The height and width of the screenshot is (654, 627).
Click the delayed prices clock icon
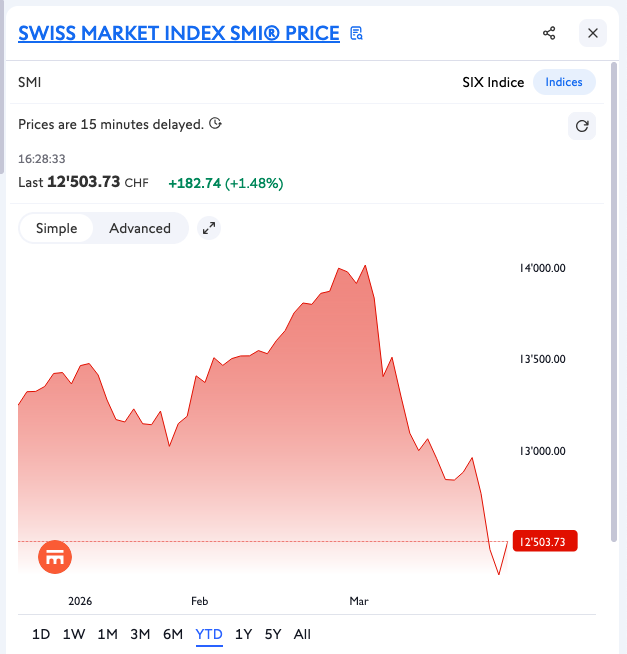click(215, 123)
